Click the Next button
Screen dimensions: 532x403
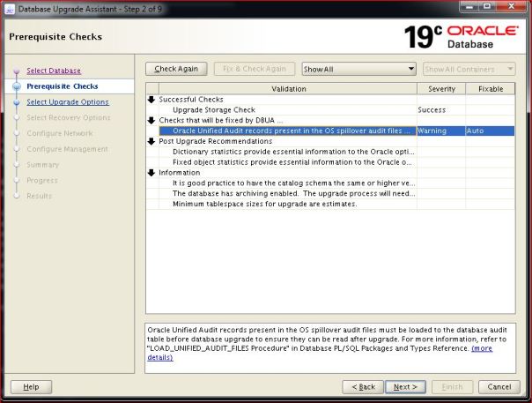405,386
